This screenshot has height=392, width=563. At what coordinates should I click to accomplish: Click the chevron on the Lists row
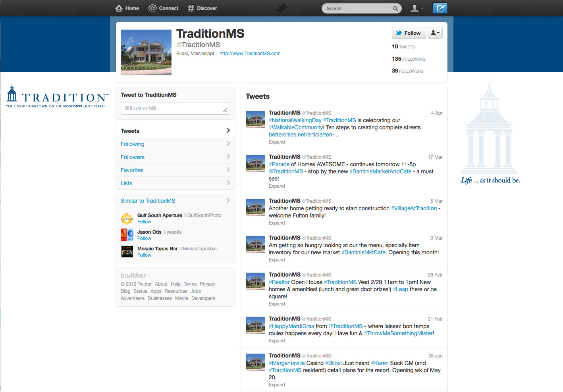pyautogui.click(x=228, y=183)
